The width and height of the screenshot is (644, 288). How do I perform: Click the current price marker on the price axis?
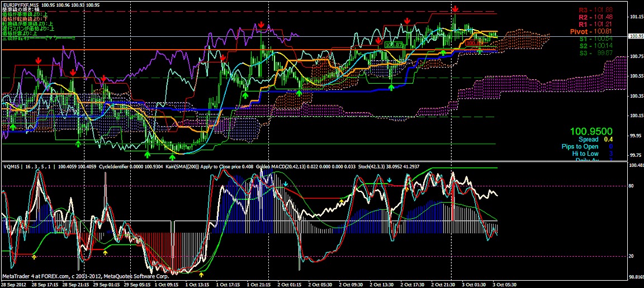[x=636, y=36]
